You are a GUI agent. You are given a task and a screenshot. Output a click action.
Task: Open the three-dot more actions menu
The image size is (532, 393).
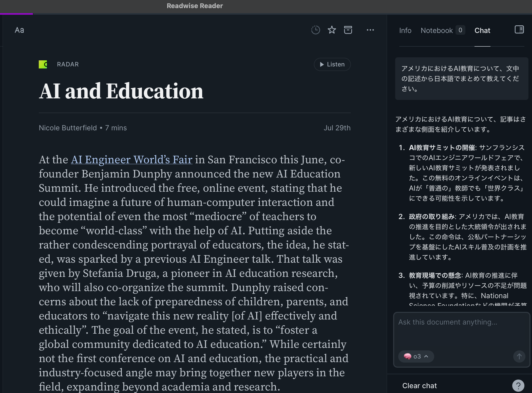[x=370, y=30]
